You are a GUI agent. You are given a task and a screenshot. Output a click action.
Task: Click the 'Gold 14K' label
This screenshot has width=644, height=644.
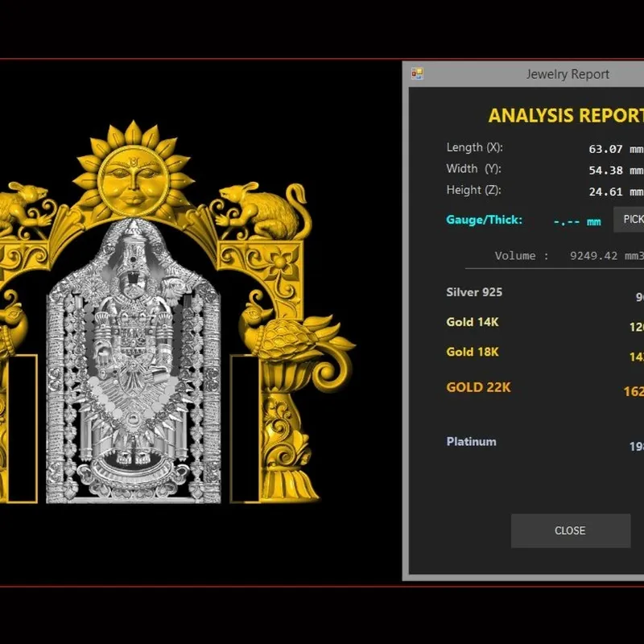473,322
